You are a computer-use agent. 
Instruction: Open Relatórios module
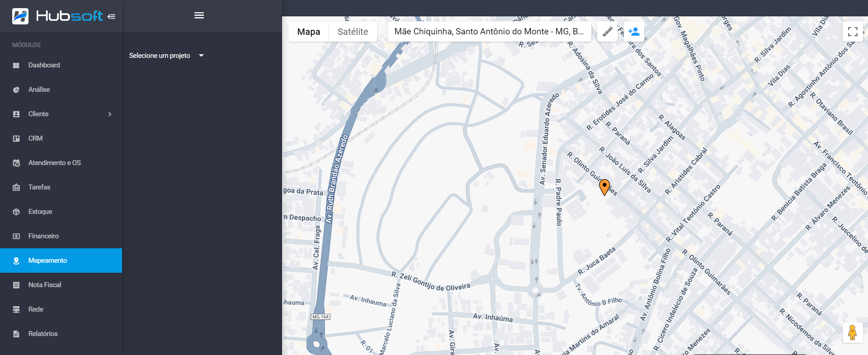pos(61,334)
